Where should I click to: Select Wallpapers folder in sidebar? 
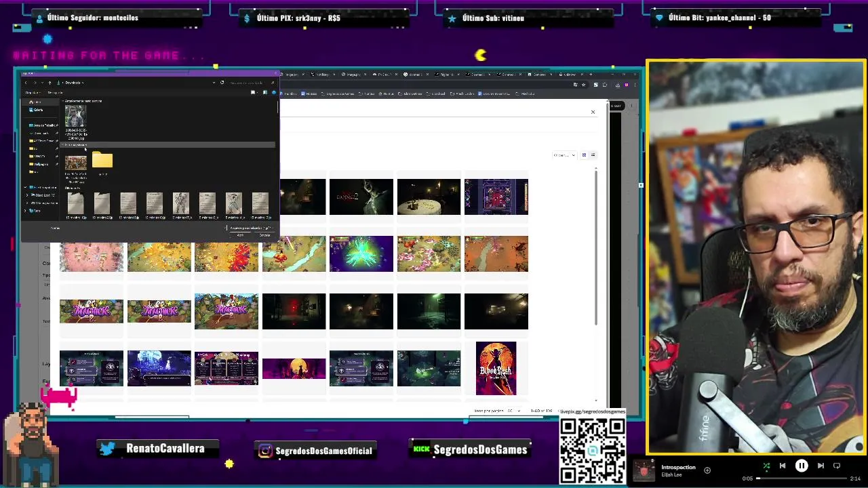tap(40, 164)
